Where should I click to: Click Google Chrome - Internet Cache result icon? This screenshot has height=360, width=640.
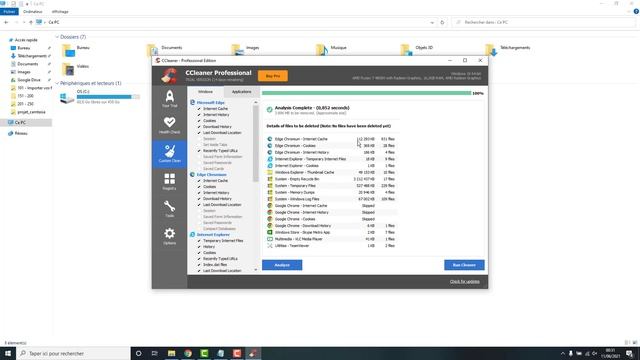270,206
